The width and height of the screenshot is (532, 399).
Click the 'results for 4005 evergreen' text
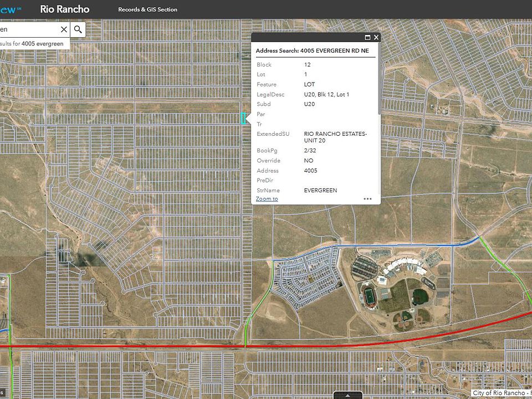click(x=32, y=44)
